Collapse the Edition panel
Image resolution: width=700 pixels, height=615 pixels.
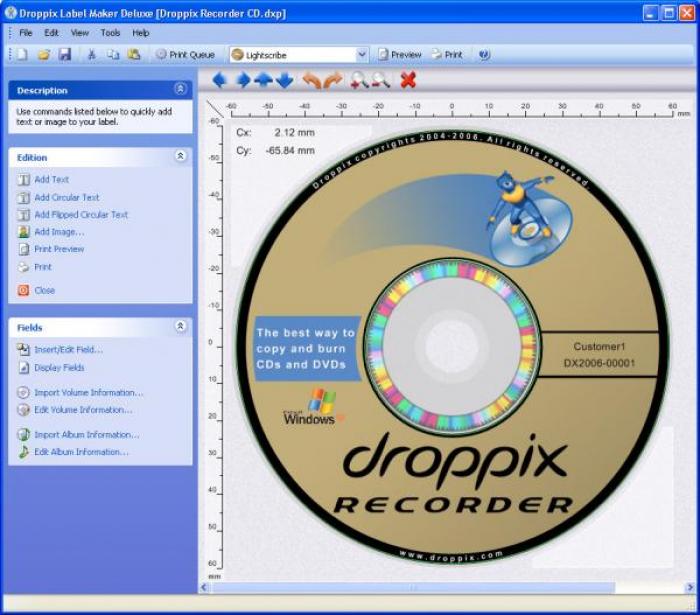pos(180,156)
